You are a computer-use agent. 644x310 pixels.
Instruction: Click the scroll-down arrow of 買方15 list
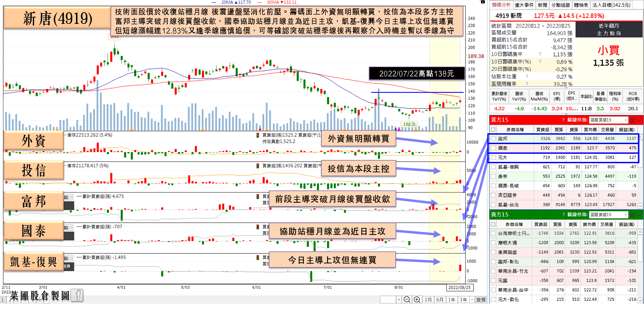[640, 206]
